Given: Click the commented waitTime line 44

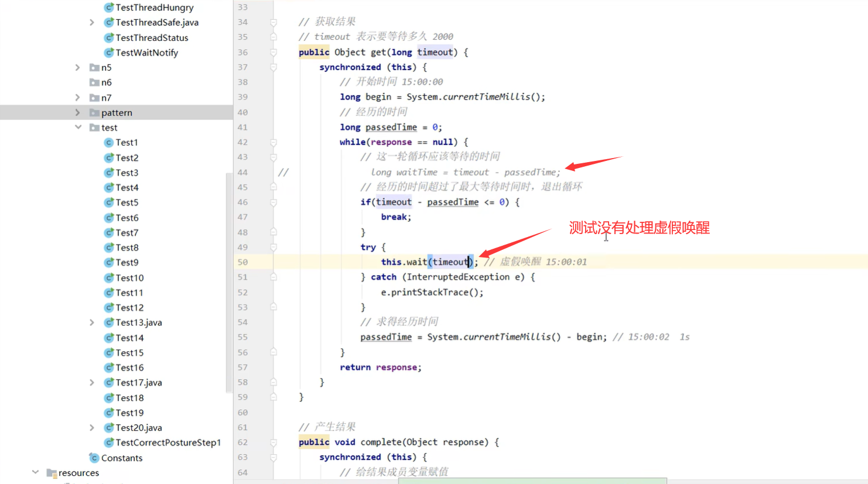Looking at the screenshot, I should pos(466,172).
